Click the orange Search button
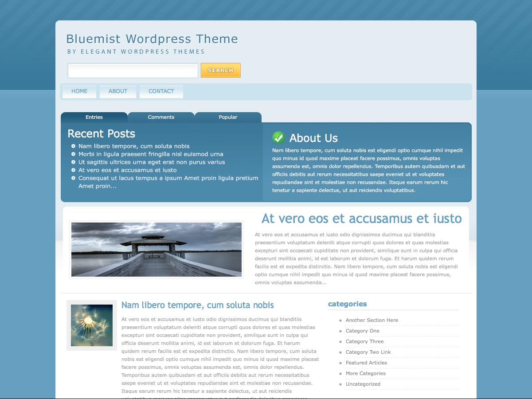The width and height of the screenshot is (532, 399). point(221,70)
